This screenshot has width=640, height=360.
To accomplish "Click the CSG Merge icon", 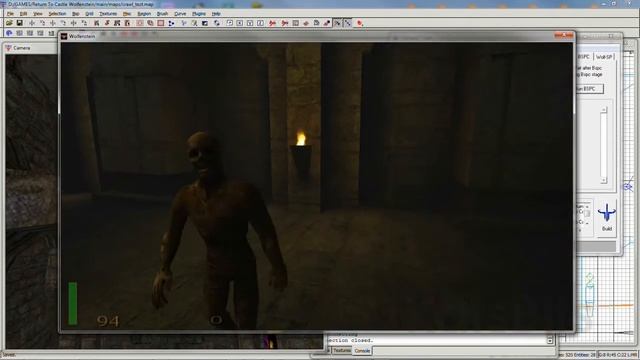I will [x=150, y=23].
